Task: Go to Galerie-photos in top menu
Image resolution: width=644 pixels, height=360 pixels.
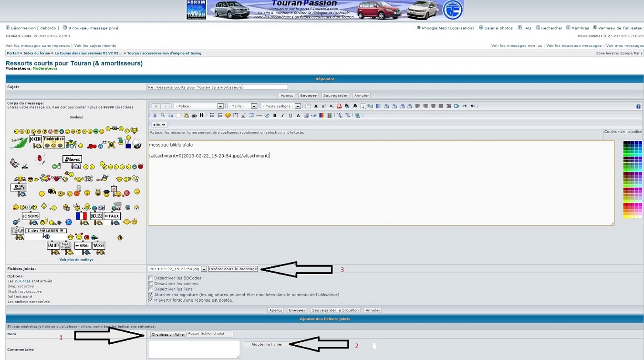Action: (x=498, y=28)
